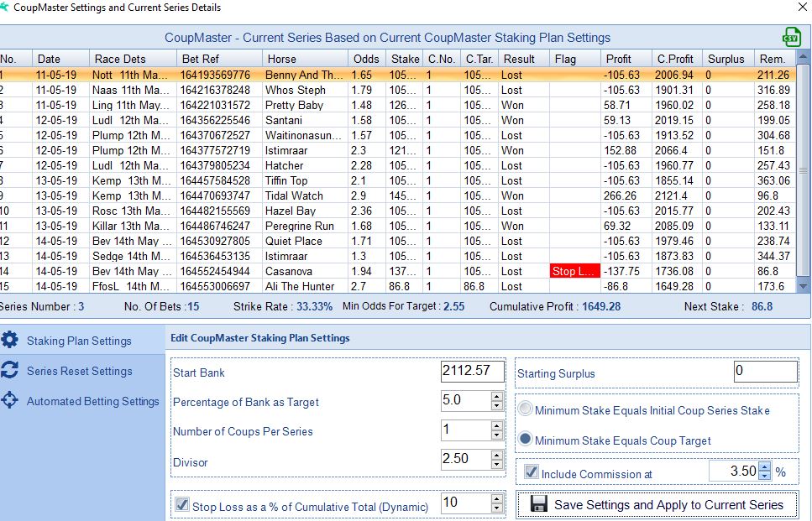Image resolution: width=812 pixels, height=521 pixels.
Task: Click the Surplus column header
Action: coord(728,59)
